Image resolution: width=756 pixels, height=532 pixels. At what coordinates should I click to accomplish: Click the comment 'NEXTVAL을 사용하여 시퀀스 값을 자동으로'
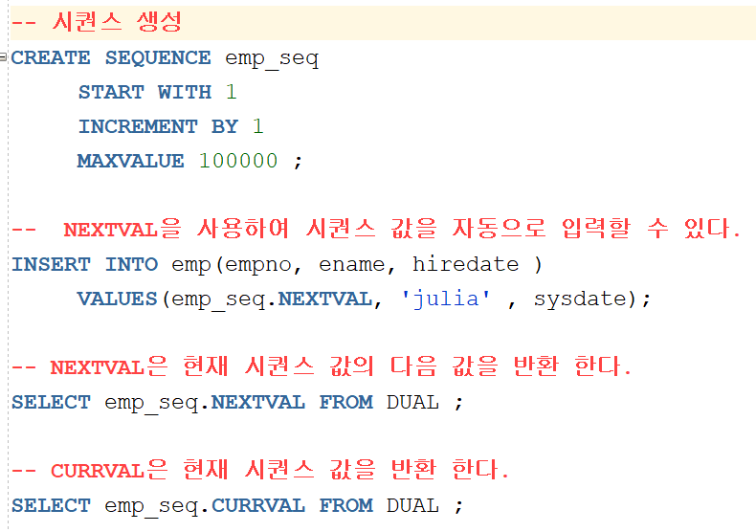304,229
